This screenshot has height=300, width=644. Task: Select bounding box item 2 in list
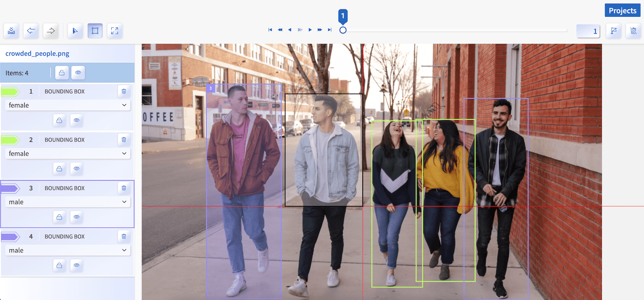(x=64, y=140)
